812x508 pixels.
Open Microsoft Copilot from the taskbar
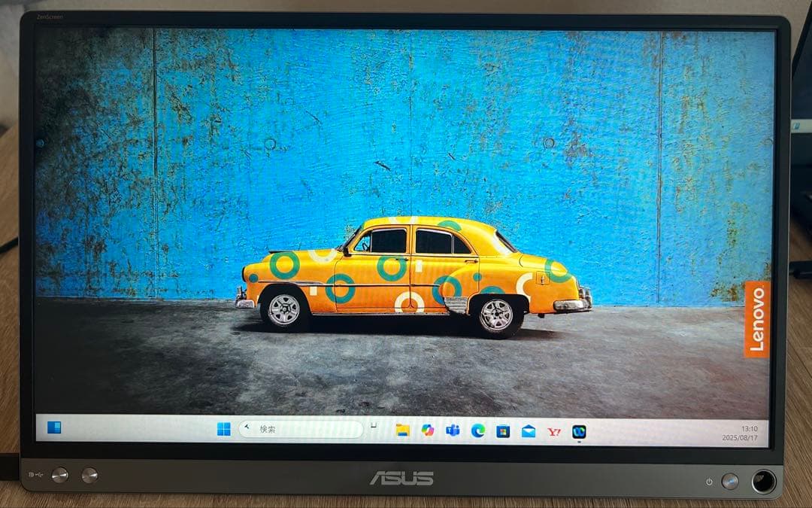click(x=428, y=430)
